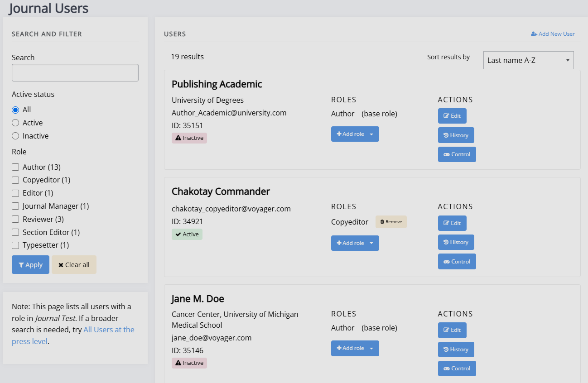Select the Inactive status radio button
588x383 pixels.
pos(15,136)
